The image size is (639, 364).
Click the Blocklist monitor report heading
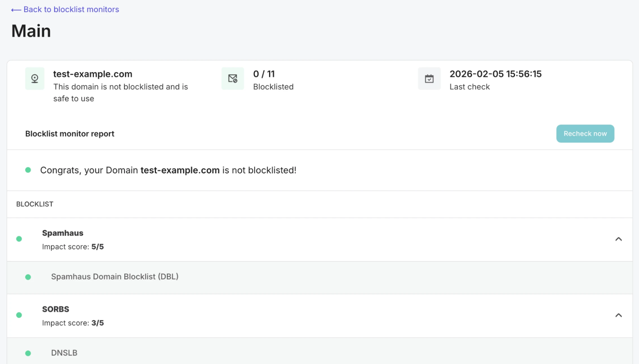(x=70, y=134)
